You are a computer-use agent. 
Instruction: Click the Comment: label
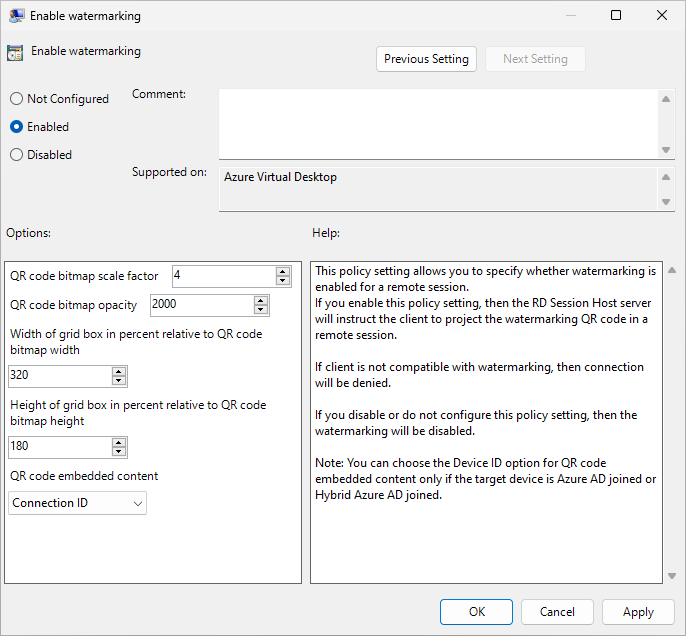(x=159, y=94)
